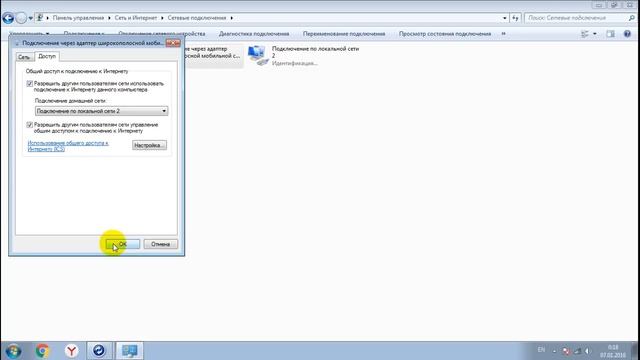Launch Yandex Browser from the taskbar
Screen dimensions: 640x360
(71, 351)
